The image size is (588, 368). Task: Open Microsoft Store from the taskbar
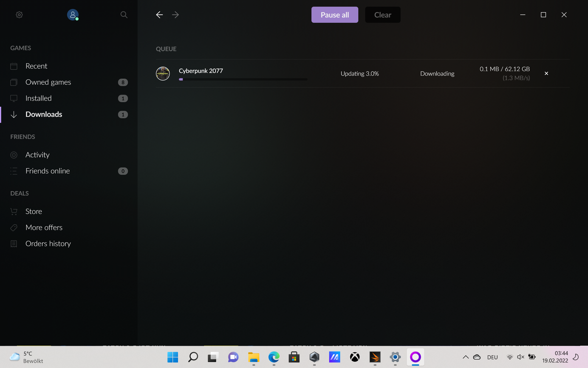point(294,357)
